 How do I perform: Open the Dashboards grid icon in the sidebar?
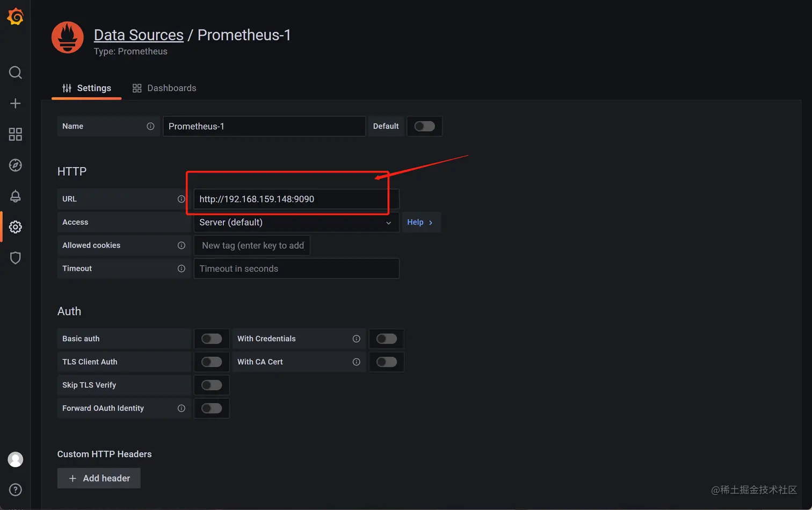[x=15, y=134]
